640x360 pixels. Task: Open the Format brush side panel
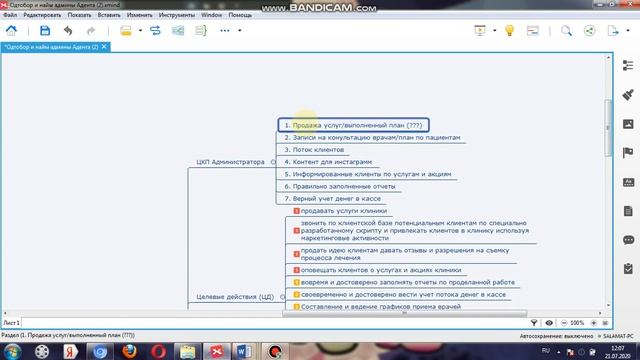point(628,95)
